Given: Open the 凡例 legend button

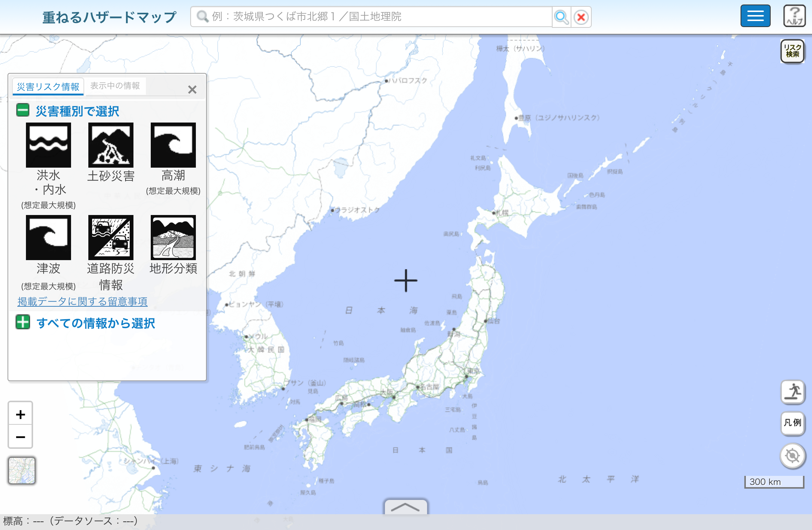Looking at the screenshot, I should 793,423.
